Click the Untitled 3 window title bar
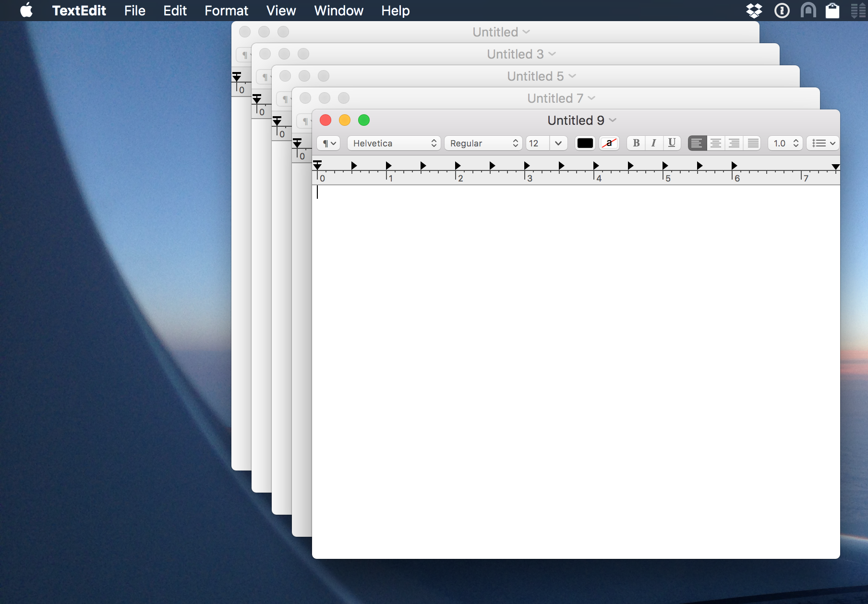Image resolution: width=868 pixels, height=604 pixels. click(515, 54)
